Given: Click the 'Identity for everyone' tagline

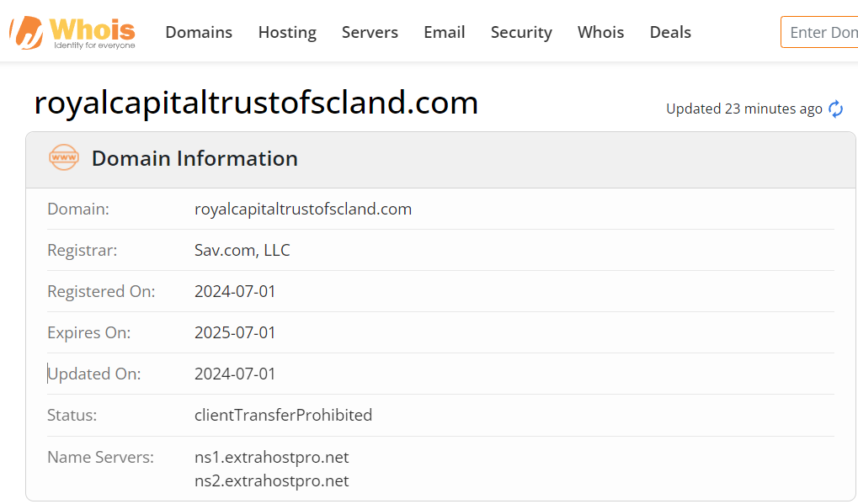Looking at the screenshot, I should click(x=94, y=45).
